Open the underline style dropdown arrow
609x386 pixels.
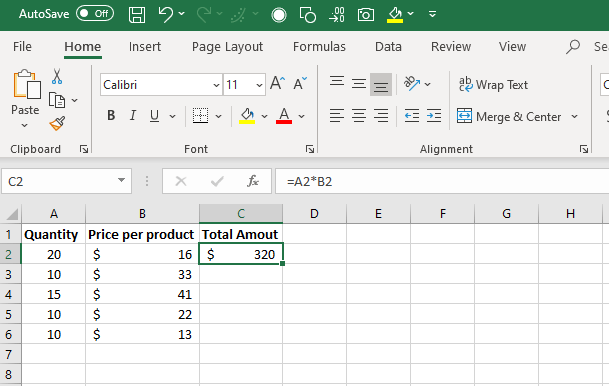[x=172, y=116]
